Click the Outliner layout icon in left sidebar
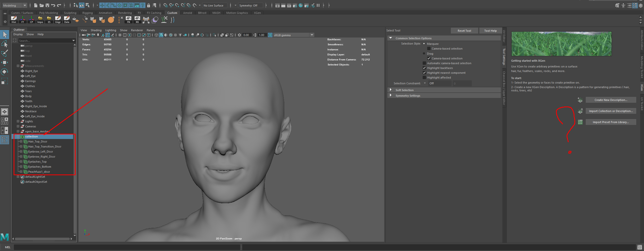Screen dimensions: 644x251 (5, 140)
